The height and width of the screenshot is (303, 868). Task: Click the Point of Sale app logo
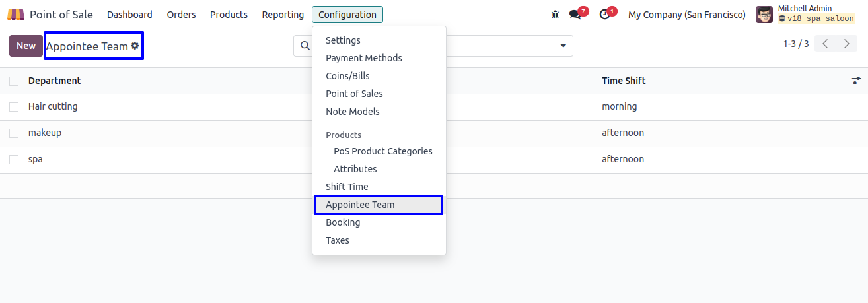[x=16, y=15]
